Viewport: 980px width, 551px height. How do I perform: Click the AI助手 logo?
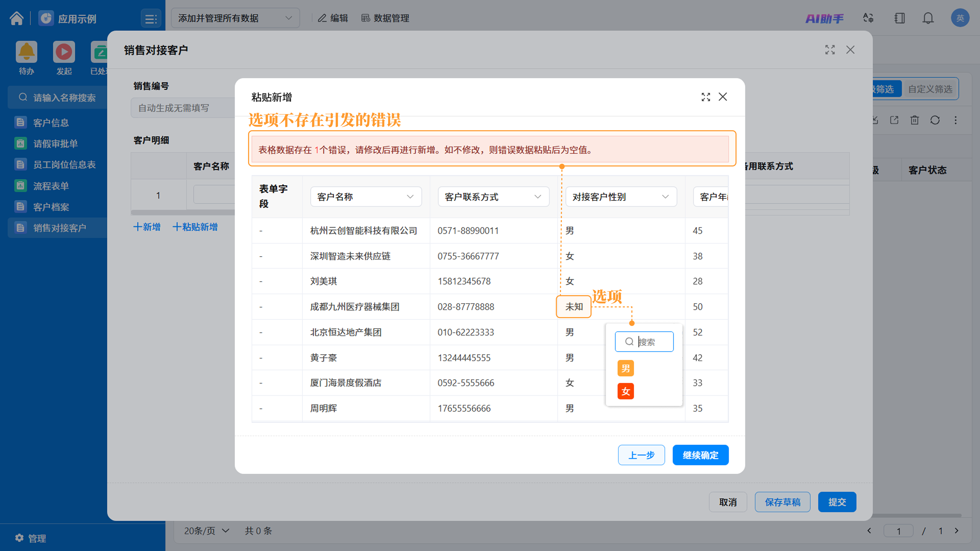824,18
